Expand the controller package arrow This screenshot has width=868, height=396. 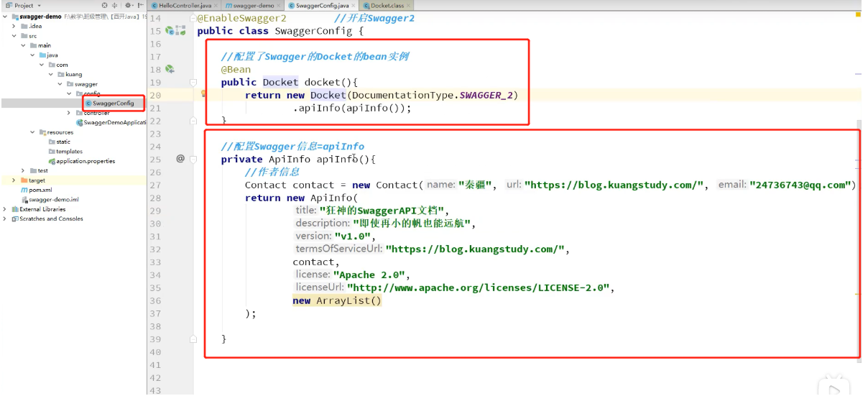click(x=70, y=113)
